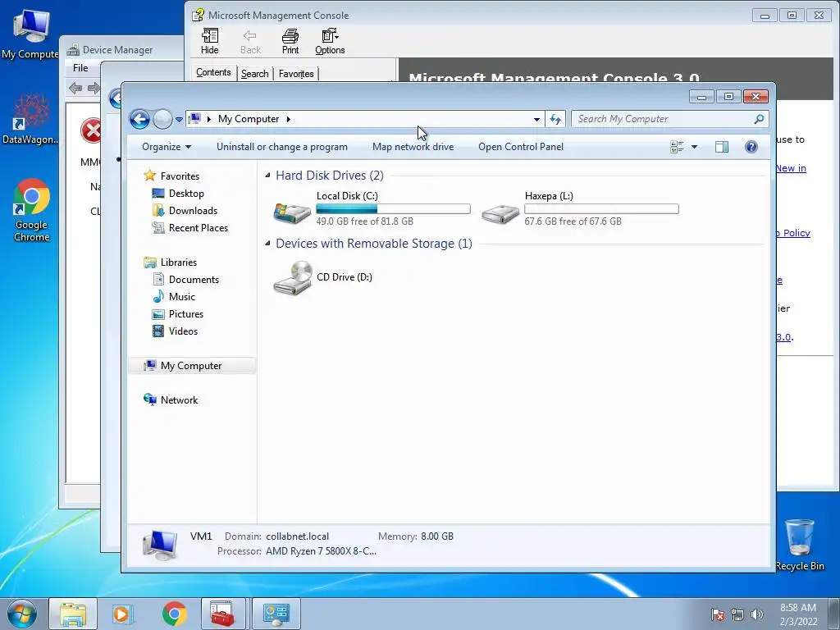This screenshot has height=630, width=840.
Task: Click the 'New in' link in Management Console
Action: 791,168
